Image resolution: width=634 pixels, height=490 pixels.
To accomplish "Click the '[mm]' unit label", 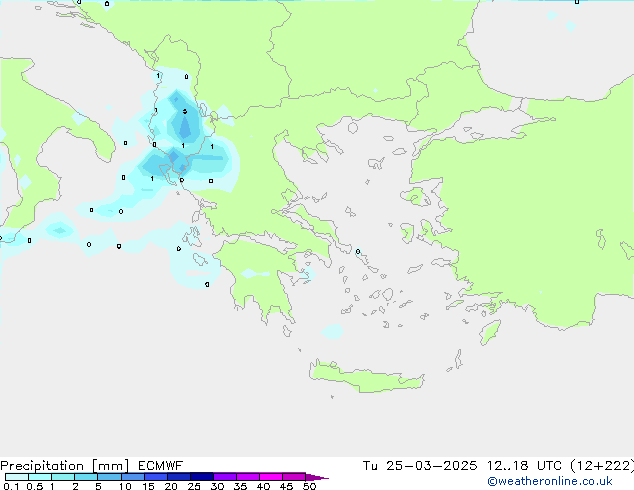I will pyautogui.click(x=110, y=466).
